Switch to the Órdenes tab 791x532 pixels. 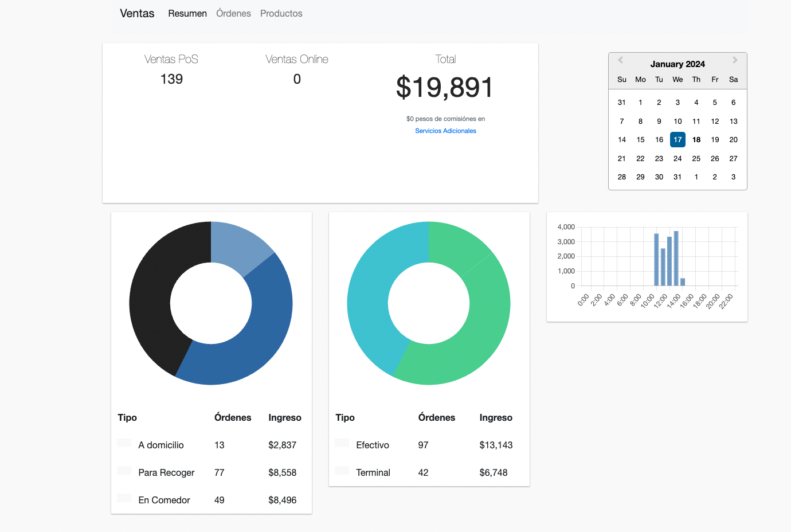(x=233, y=13)
